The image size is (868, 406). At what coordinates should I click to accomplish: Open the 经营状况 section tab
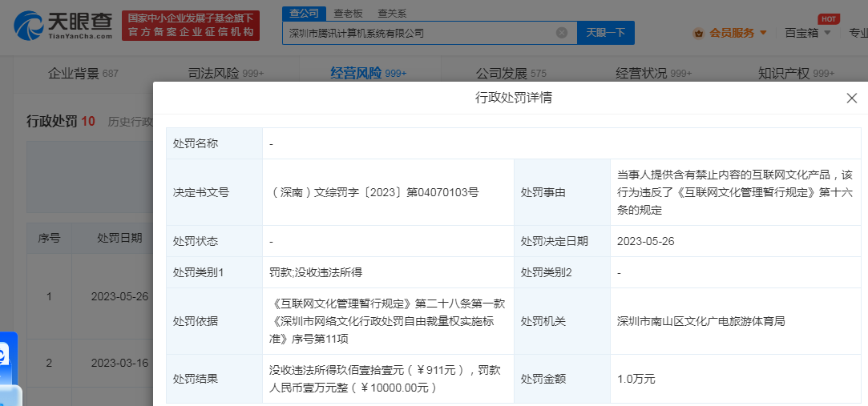click(x=654, y=73)
